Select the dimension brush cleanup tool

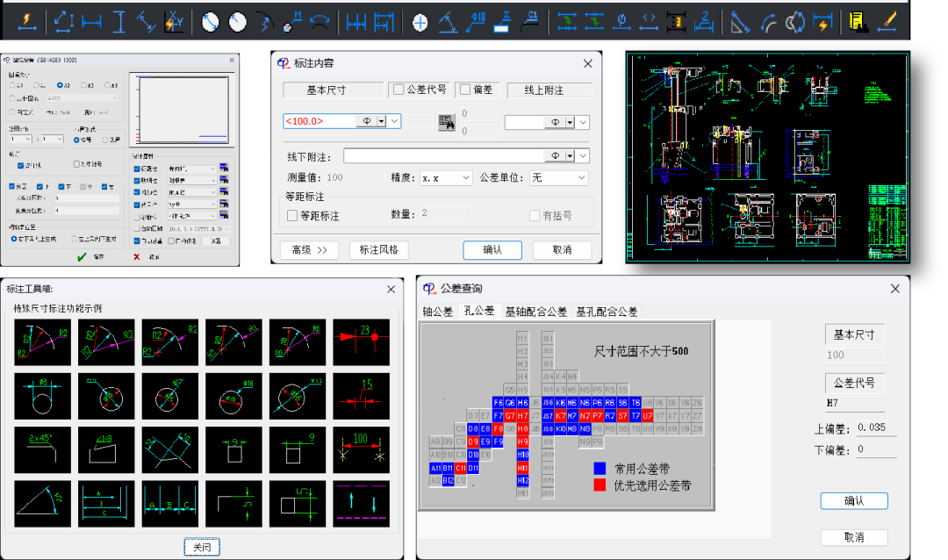pos(887,22)
